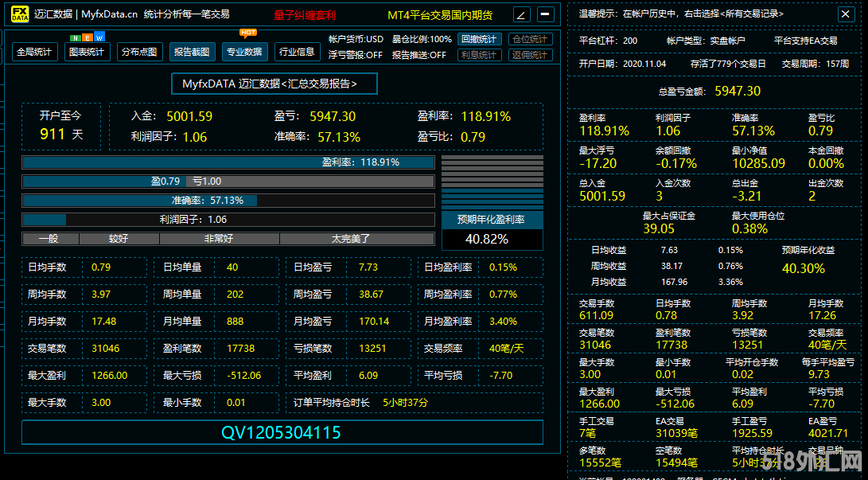Viewport: 868px width, 480px height.
Task: Open the 全局统计 tab
Action: pos(35,52)
